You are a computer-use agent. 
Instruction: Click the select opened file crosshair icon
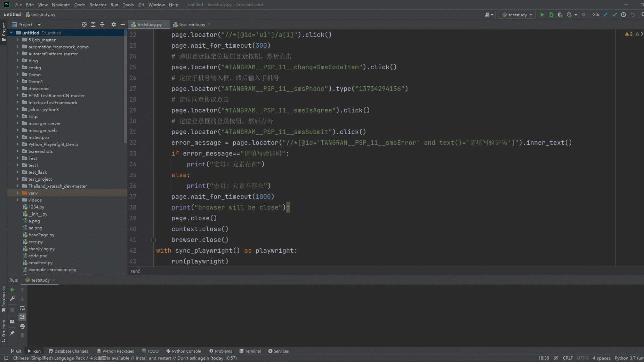point(84,24)
